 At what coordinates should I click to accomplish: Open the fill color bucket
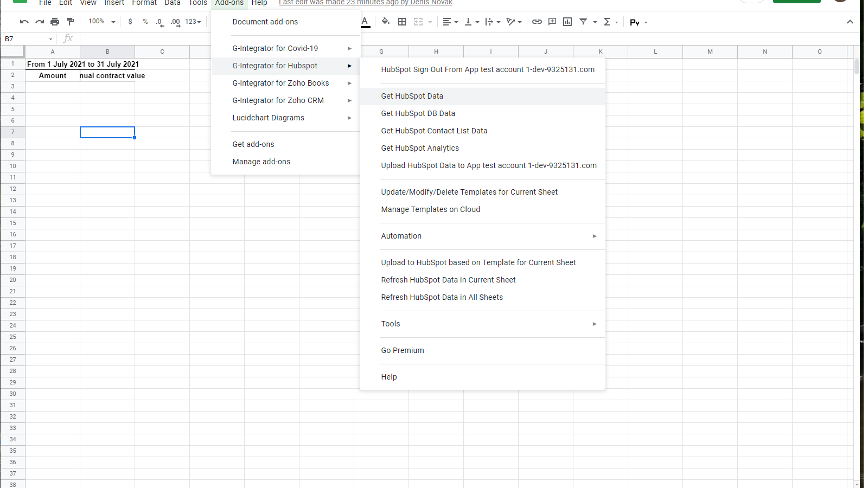386,22
